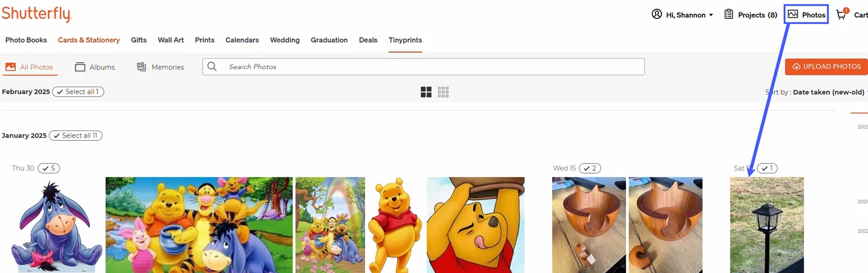The width and height of the screenshot is (868, 273).
Task: Select the single photo from Saturday
Action: (767, 168)
